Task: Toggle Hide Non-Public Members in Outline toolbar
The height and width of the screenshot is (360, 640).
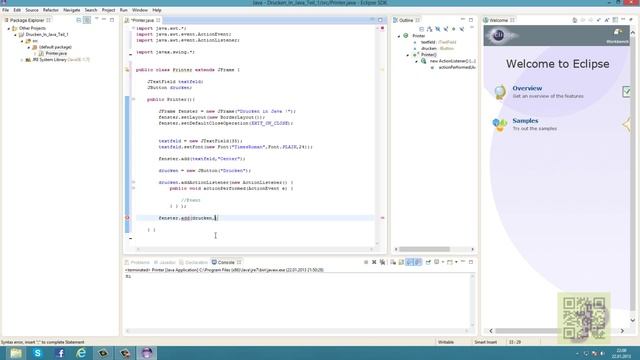Action: click(453, 29)
